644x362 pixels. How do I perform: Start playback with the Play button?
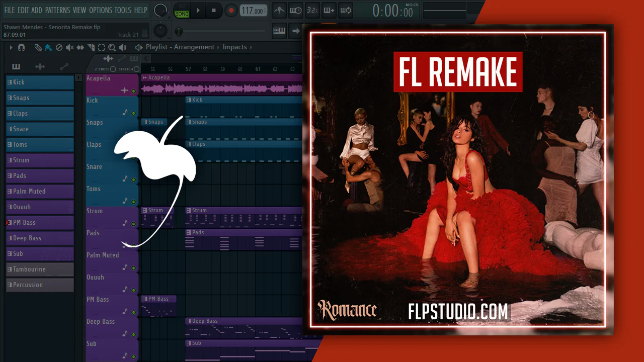[x=198, y=11]
